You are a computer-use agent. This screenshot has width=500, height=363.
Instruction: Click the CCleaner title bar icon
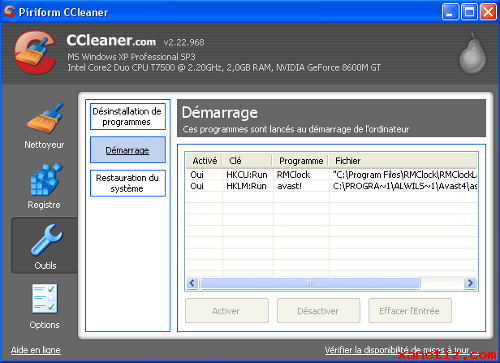[x=10, y=11]
